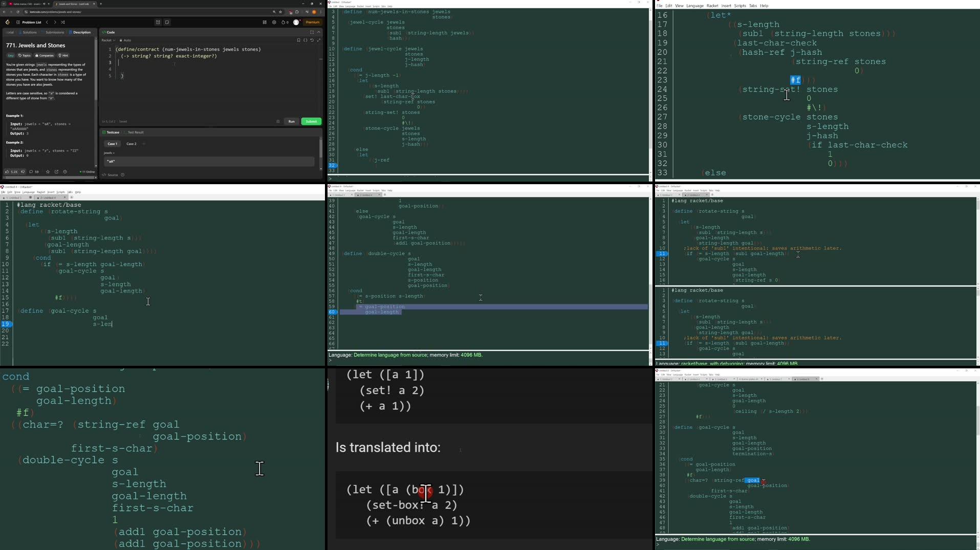Open Problem List panel
The height and width of the screenshot is (550, 980).
tap(29, 22)
